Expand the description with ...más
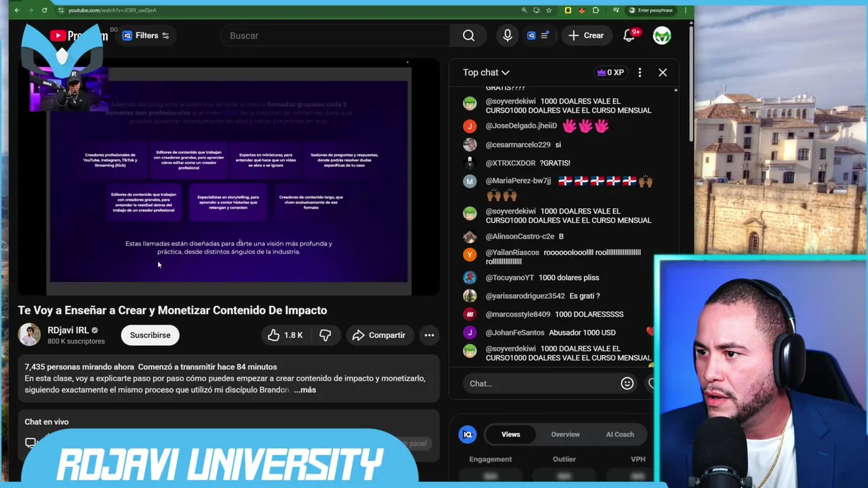The image size is (868, 488). coord(304,390)
